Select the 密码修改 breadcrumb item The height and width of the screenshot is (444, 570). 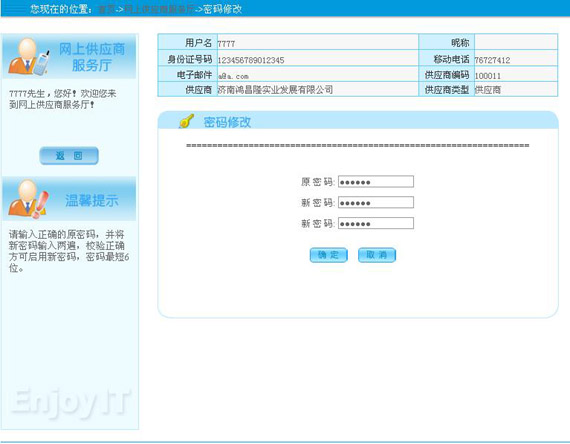222,9
